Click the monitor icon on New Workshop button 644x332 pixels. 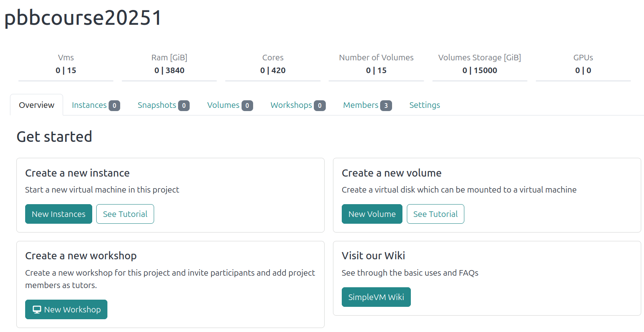37,310
